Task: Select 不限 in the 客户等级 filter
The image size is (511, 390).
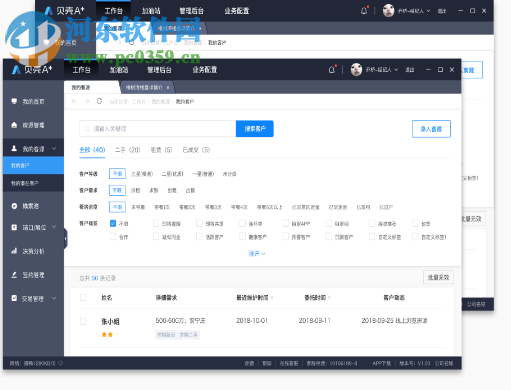Action: [117, 174]
